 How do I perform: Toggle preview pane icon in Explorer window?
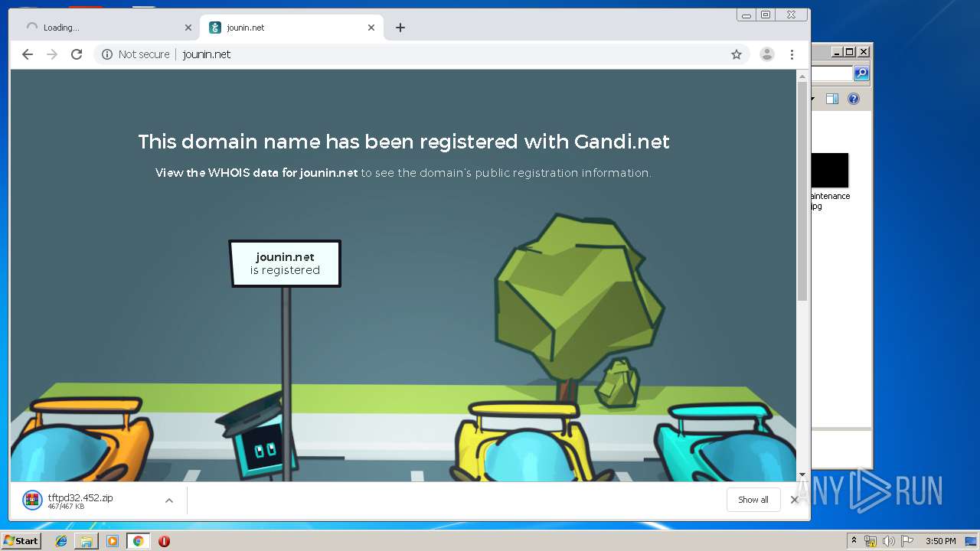click(832, 99)
